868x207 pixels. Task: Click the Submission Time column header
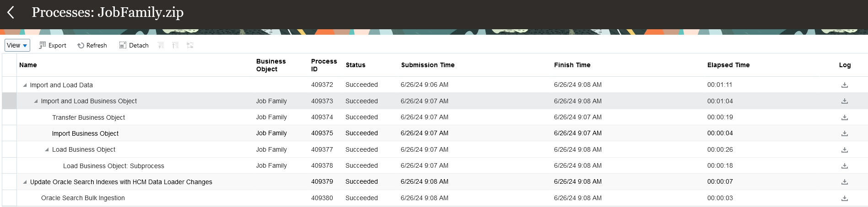tap(428, 65)
